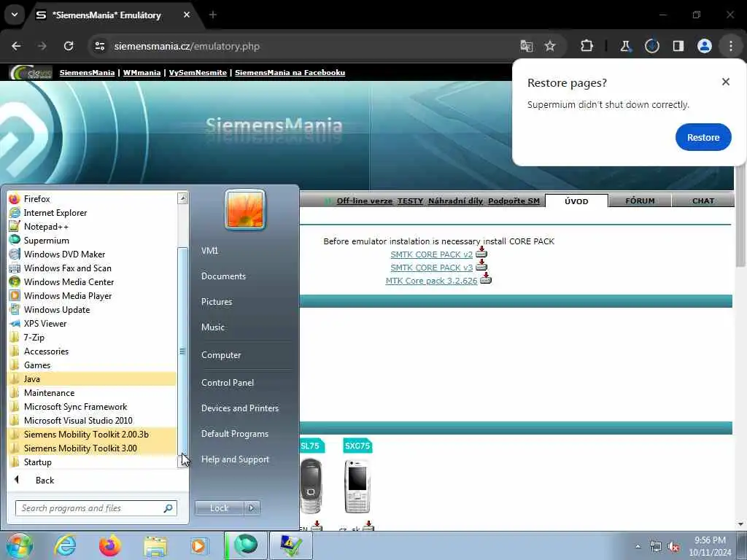
Task: Open SiemensMania na Facebooku link
Action: 290,72
